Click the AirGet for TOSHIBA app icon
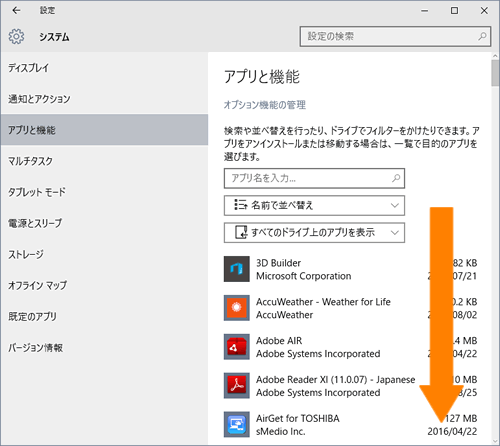 tap(237, 424)
